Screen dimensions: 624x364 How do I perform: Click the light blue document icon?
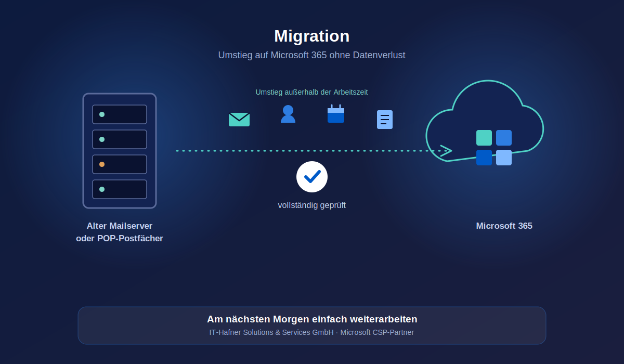pos(385,120)
